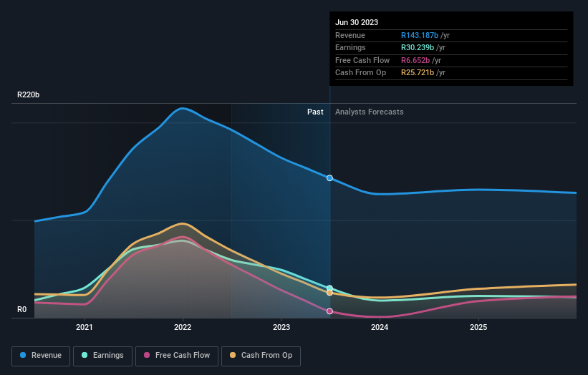This screenshot has width=588, height=375.
Task: Click the R0 y-axis label
Action: (x=21, y=309)
